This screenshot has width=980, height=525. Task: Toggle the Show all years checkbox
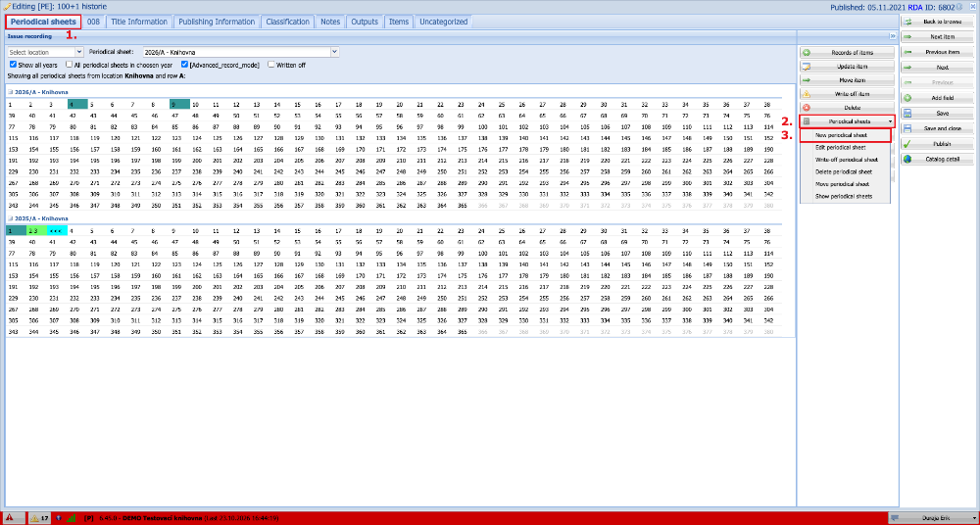pyautogui.click(x=13, y=65)
